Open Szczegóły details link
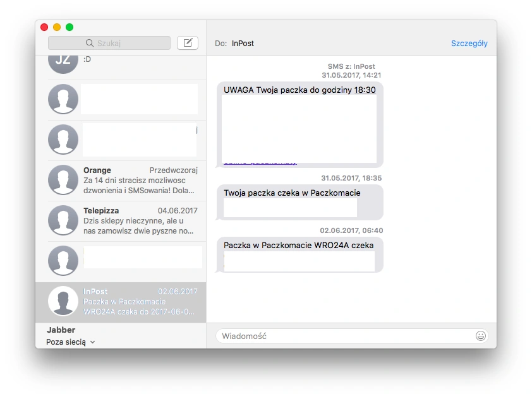Viewport: 532px width, 399px height. pyautogui.click(x=469, y=44)
